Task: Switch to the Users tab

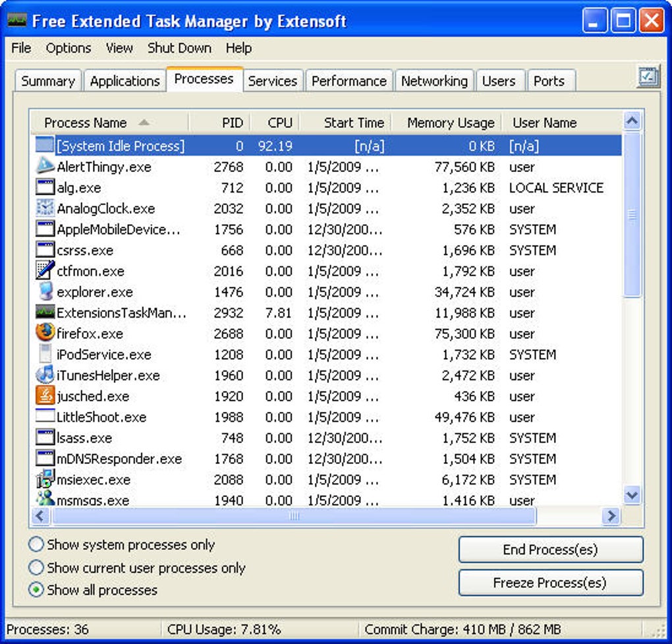Action: pyautogui.click(x=500, y=80)
